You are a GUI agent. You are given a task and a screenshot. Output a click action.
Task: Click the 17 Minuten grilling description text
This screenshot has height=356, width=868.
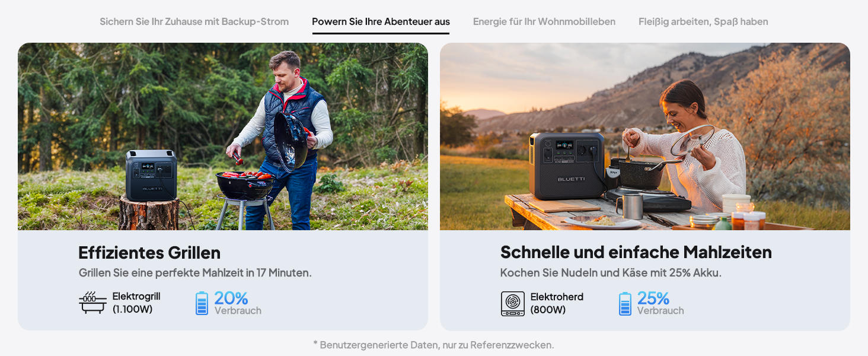(x=195, y=273)
